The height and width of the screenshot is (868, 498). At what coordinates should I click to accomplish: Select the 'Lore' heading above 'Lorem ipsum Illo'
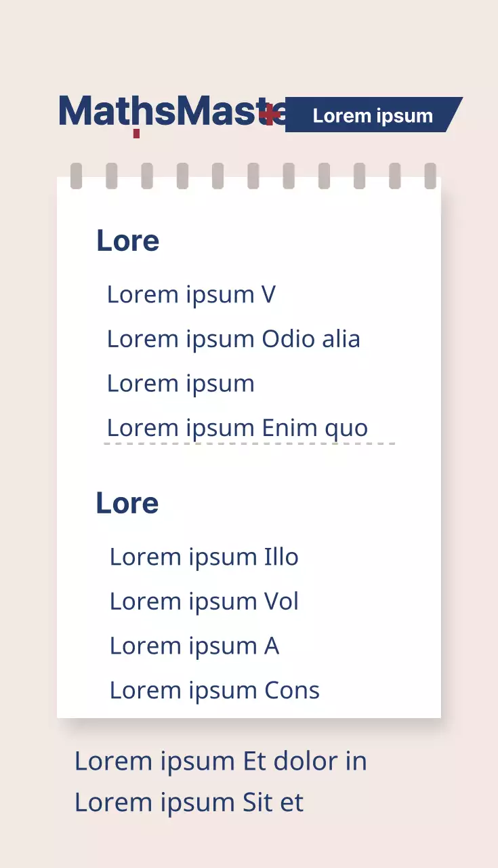127,503
